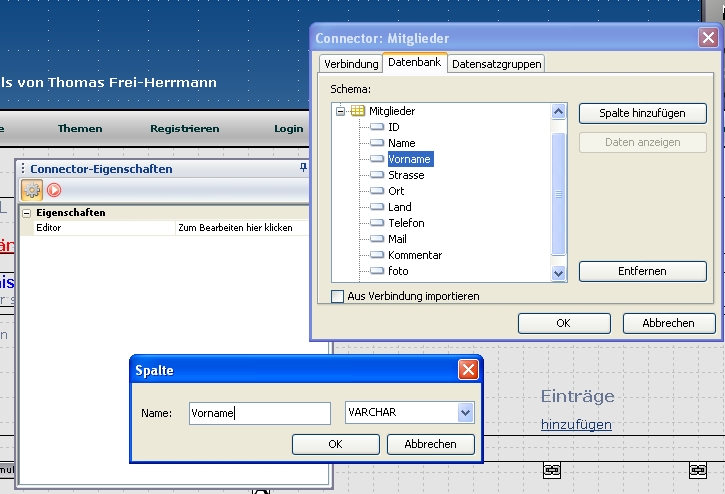Viewport: 725px width, 494px height.
Task: Click the column icon beside Kommentar
Action: coord(377,255)
